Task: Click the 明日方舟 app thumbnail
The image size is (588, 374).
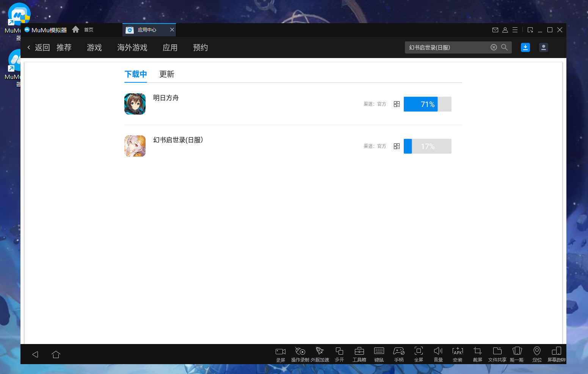Action: (135, 104)
